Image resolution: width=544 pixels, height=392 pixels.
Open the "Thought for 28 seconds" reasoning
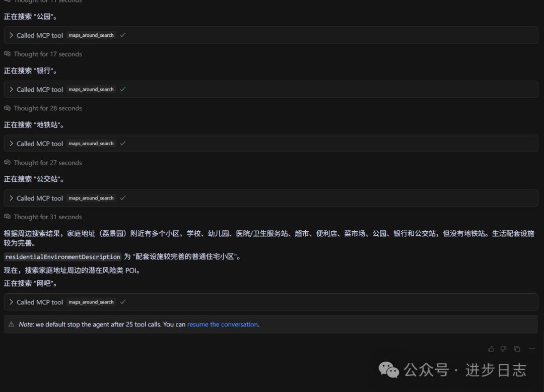(x=48, y=108)
